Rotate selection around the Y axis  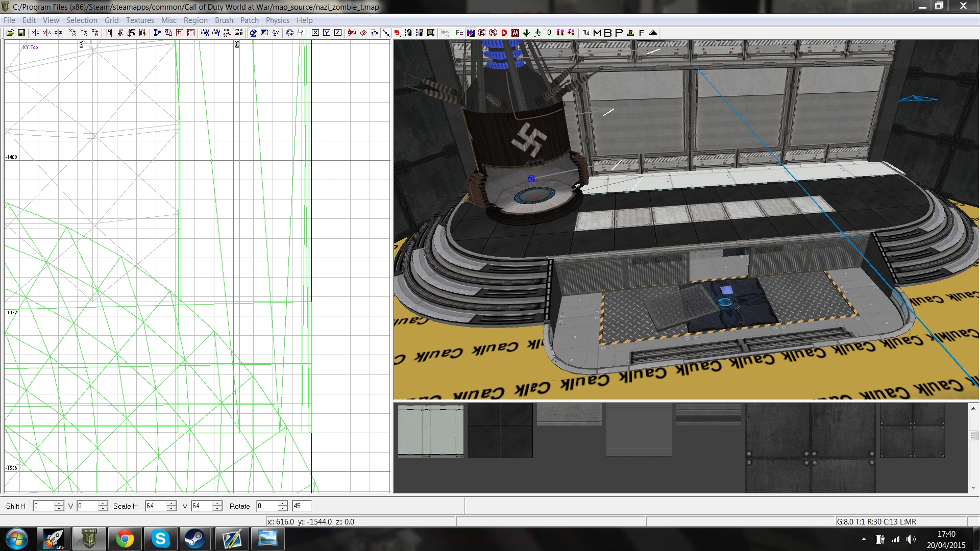[84, 33]
